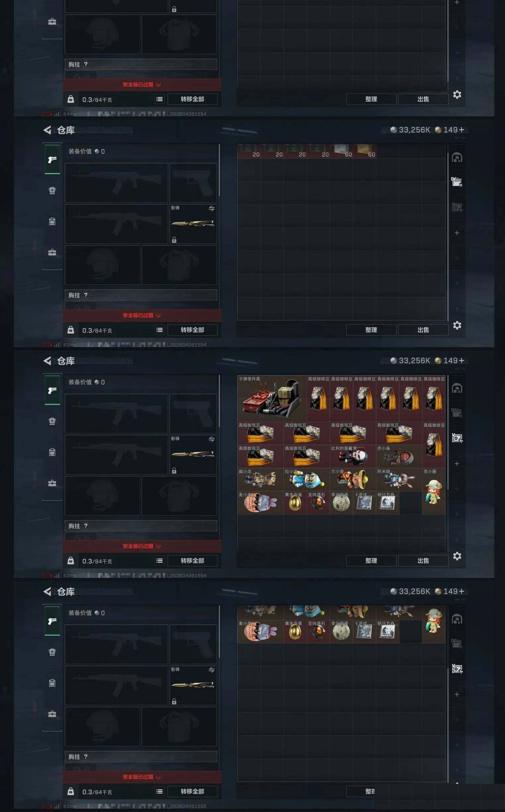The image size is (505, 812).
Task: Toggle list-view icon beside 转移全部 left of the coffee-bean inventory
Action: click(160, 560)
